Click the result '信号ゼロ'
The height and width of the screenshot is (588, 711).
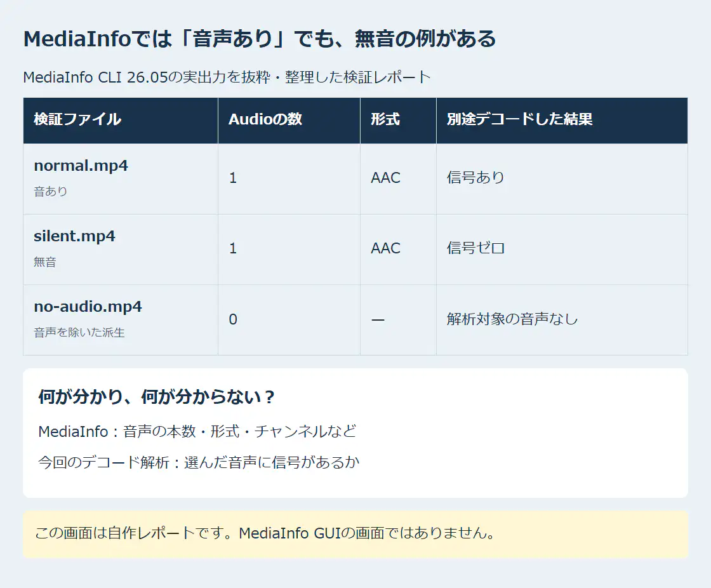point(475,249)
